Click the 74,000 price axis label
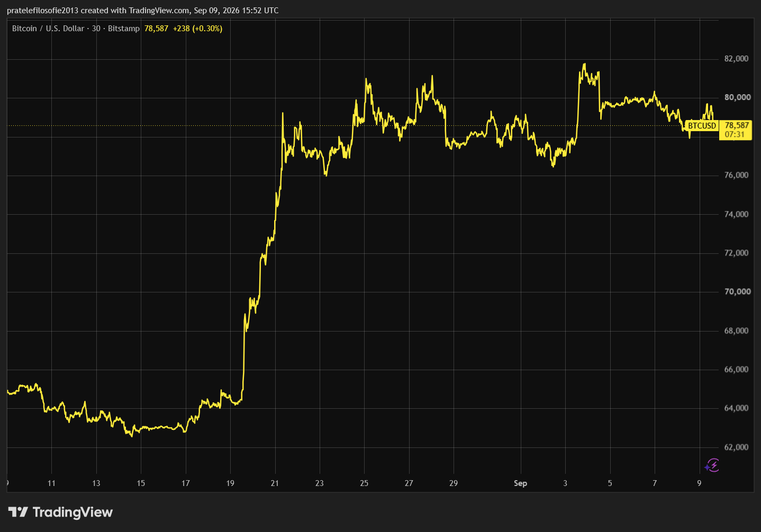 [737, 214]
